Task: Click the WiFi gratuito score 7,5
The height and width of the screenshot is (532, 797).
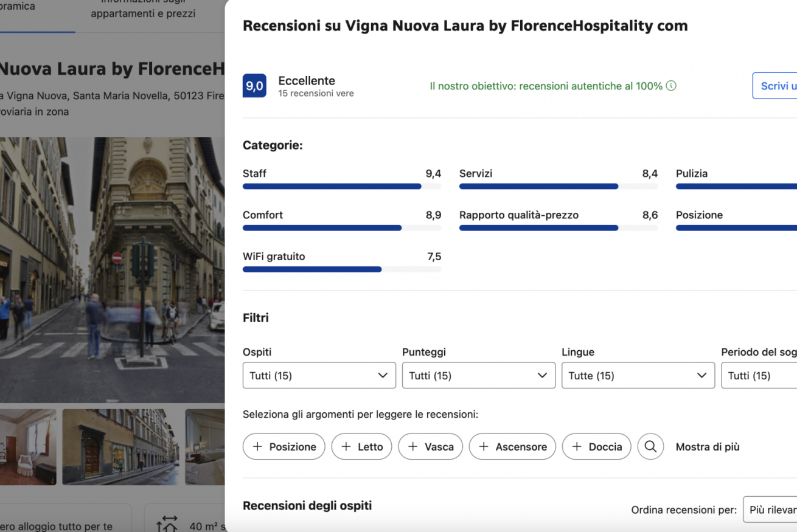Action: tap(434, 257)
